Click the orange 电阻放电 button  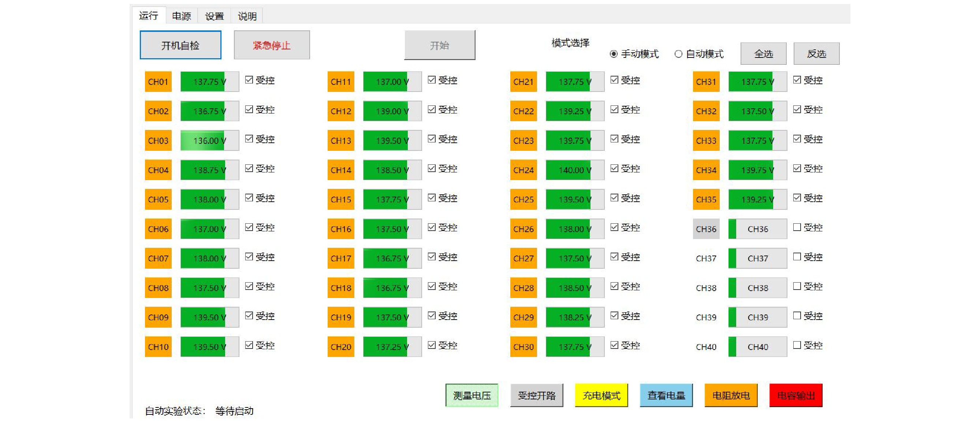click(x=730, y=395)
